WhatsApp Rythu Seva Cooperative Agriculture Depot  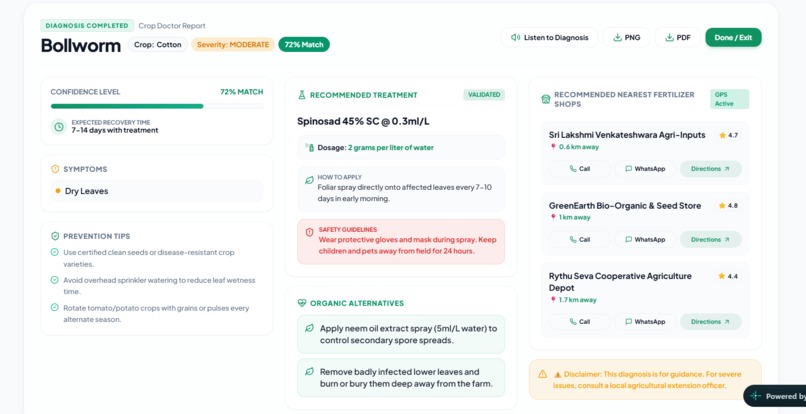pyautogui.click(x=645, y=322)
